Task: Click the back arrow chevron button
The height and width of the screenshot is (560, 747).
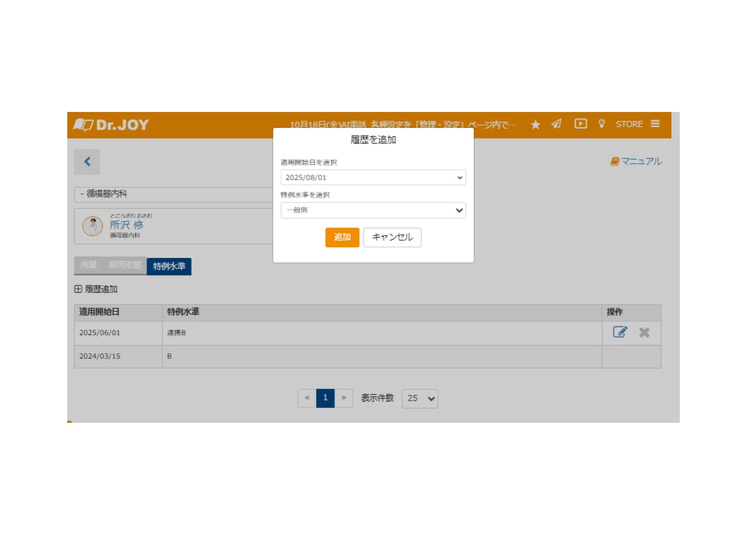Action: 87,162
